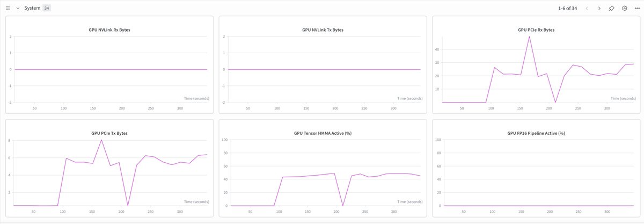
Task: Click GPU FP16 Pipeline Active chart title
Action: 536,133
